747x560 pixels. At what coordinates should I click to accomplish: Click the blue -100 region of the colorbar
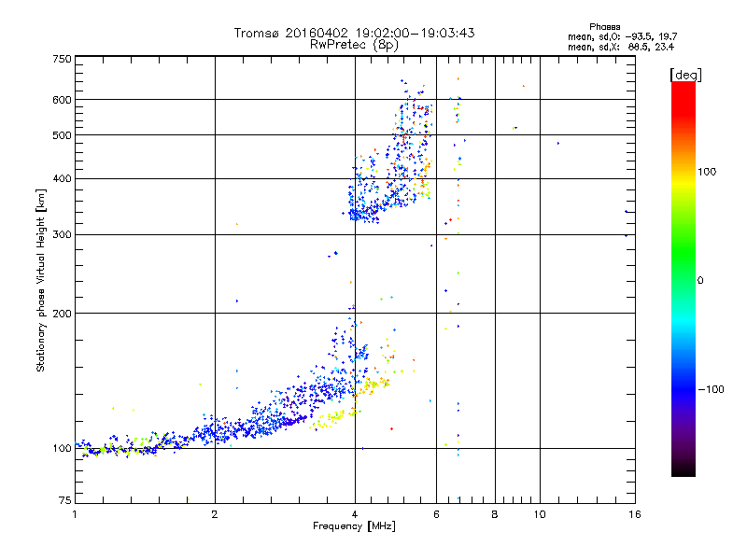coord(684,389)
